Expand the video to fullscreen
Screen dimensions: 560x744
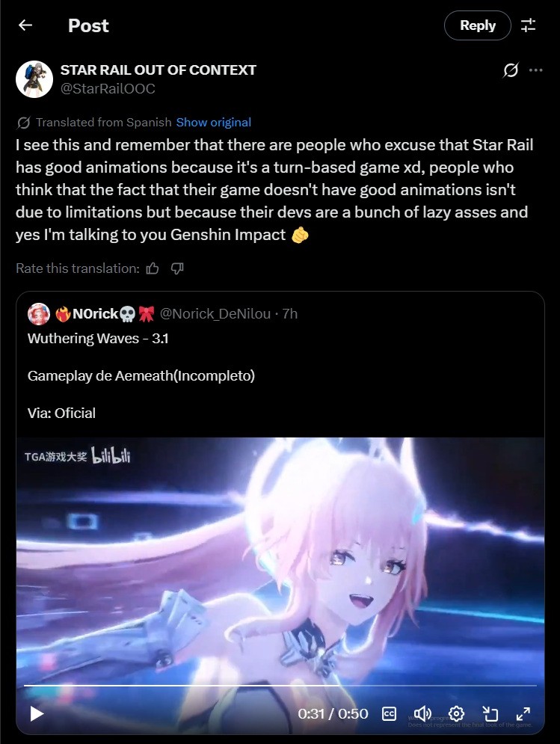(x=523, y=713)
